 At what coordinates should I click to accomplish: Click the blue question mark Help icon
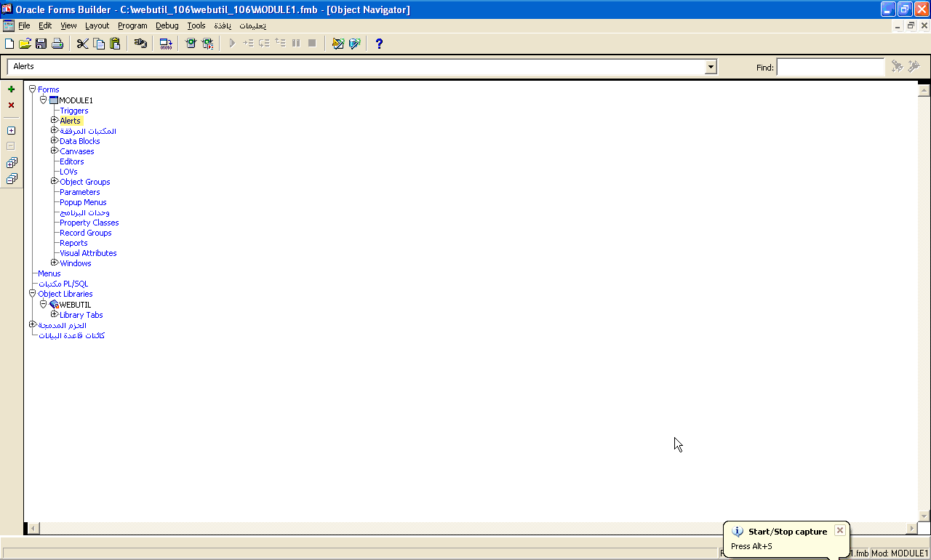(379, 44)
